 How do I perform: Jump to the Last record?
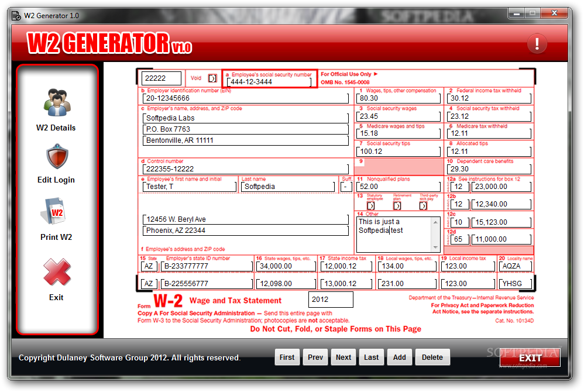372,357
